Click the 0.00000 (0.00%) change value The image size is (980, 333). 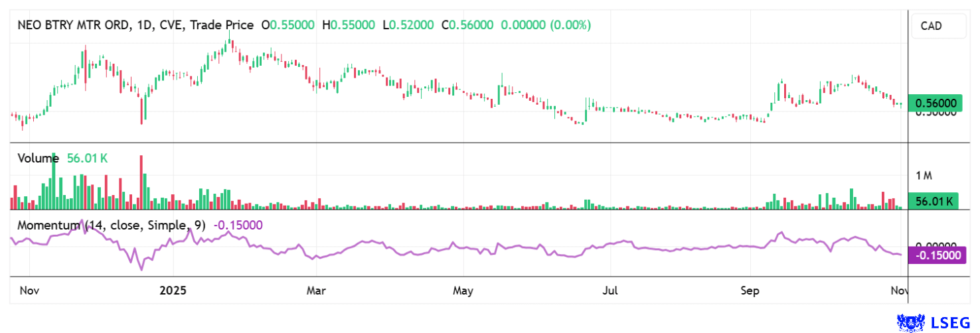pos(545,25)
